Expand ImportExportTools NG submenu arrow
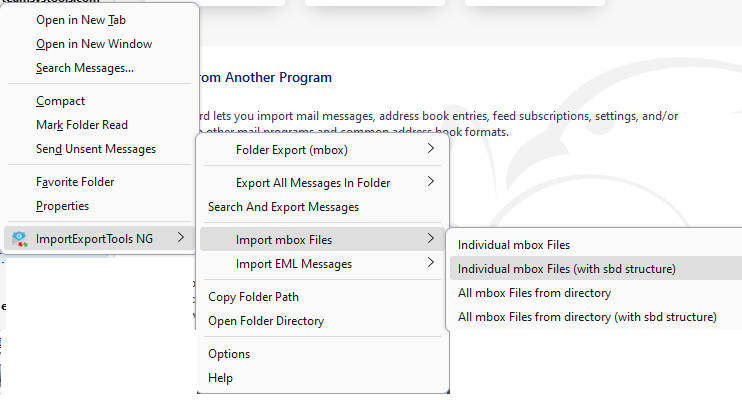742x400 pixels. pos(181,238)
